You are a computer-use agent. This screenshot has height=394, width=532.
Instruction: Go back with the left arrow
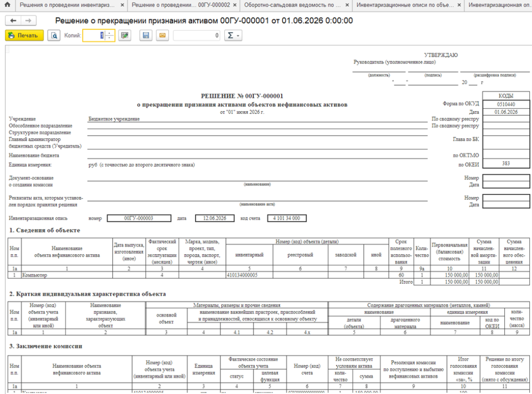[13, 21]
